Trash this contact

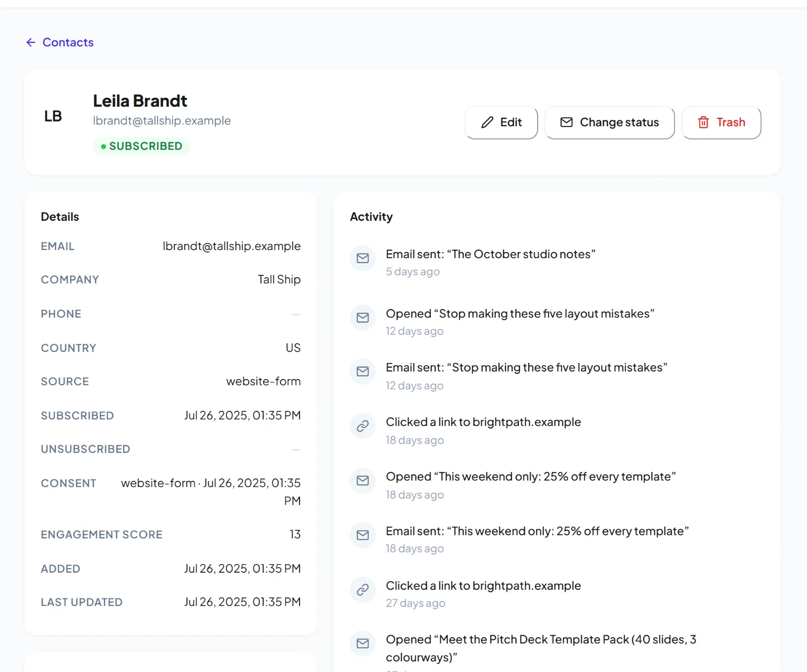[721, 123]
